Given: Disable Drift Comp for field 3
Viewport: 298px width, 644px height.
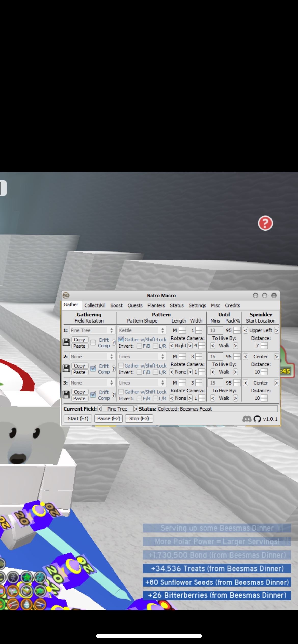Looking at the screenshot, I should [93, 394].
